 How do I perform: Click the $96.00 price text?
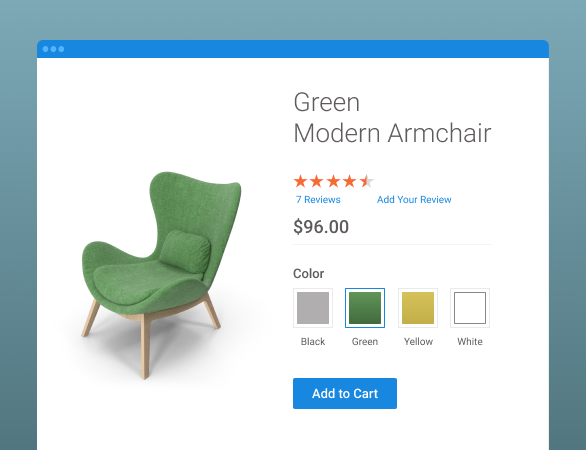pos(321,227)
